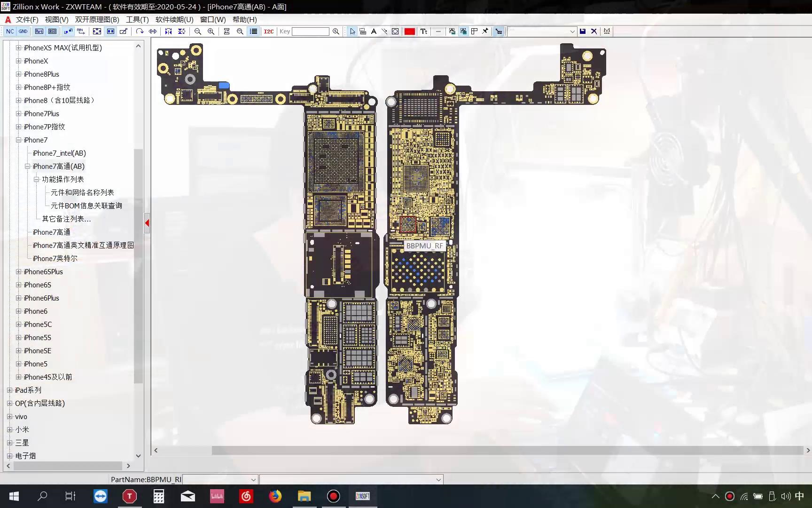The width and height of the screenshot is (812, 508).
Task: Click the red I2C button
Action: point(268,32)
